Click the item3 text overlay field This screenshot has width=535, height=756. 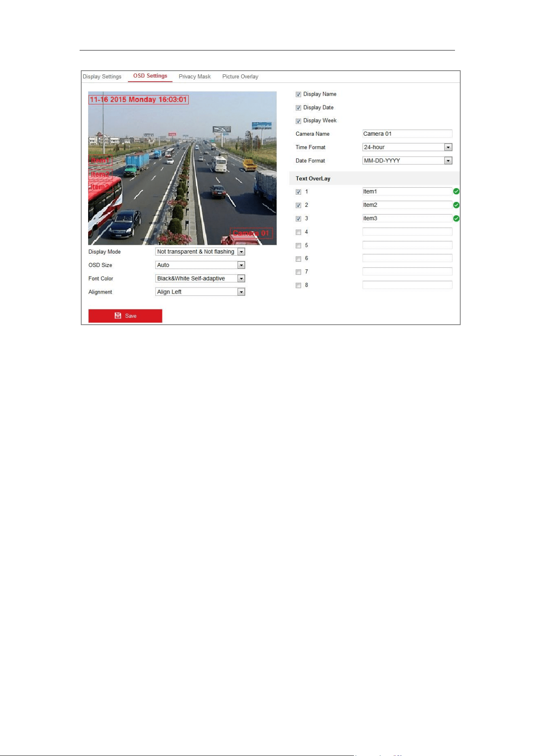(x=407, y=218)
